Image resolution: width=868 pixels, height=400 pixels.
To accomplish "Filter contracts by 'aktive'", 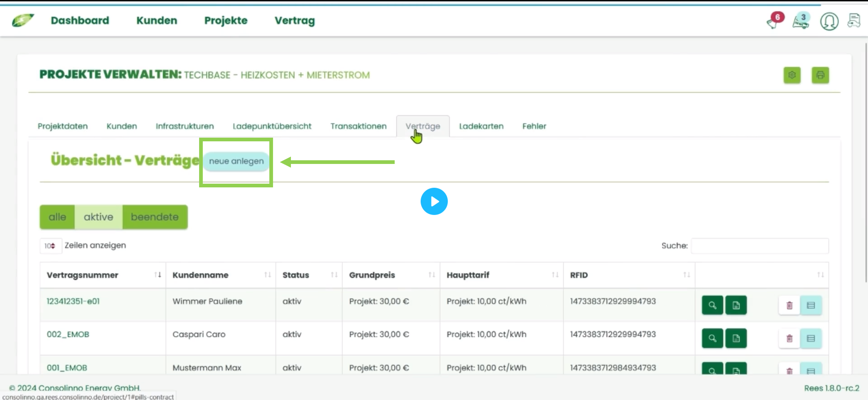I will click(x=98, y=217).
